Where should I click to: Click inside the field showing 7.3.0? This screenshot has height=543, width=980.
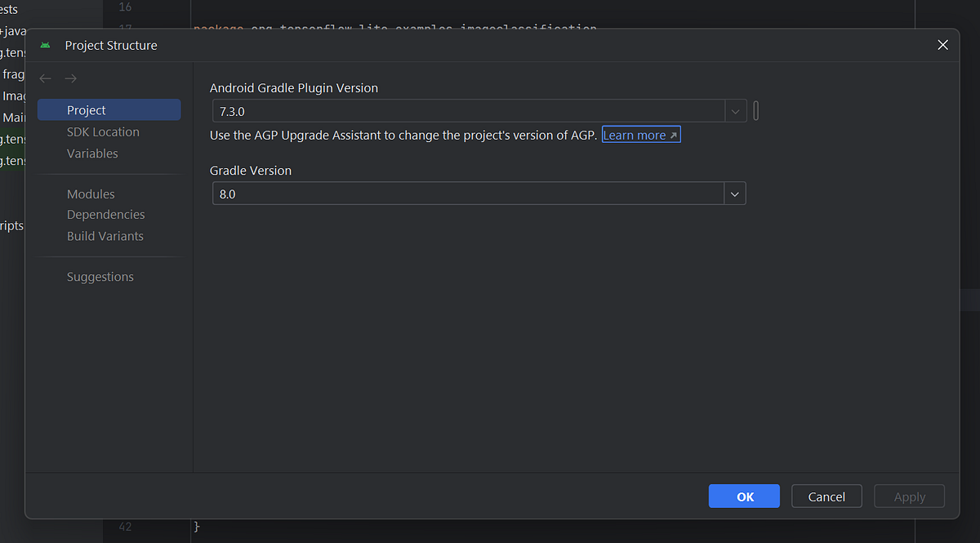pyautogui.click(x=408, y=110)
